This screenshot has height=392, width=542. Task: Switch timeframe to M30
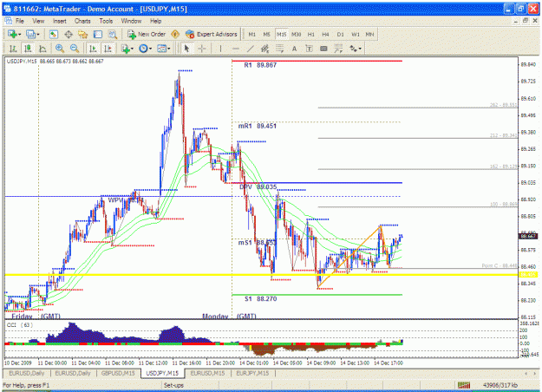pyautogui.click(x=297, y=34)
